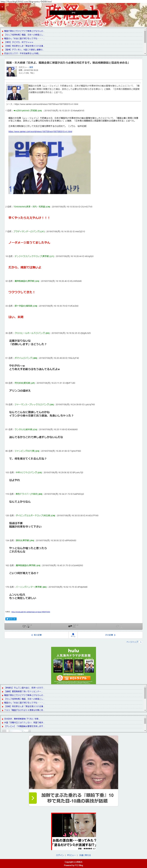Open headline デヴィ夫人 in top list
Image resolution: width=147 pixels, height=868 pixels.
[x=24, y=49]
